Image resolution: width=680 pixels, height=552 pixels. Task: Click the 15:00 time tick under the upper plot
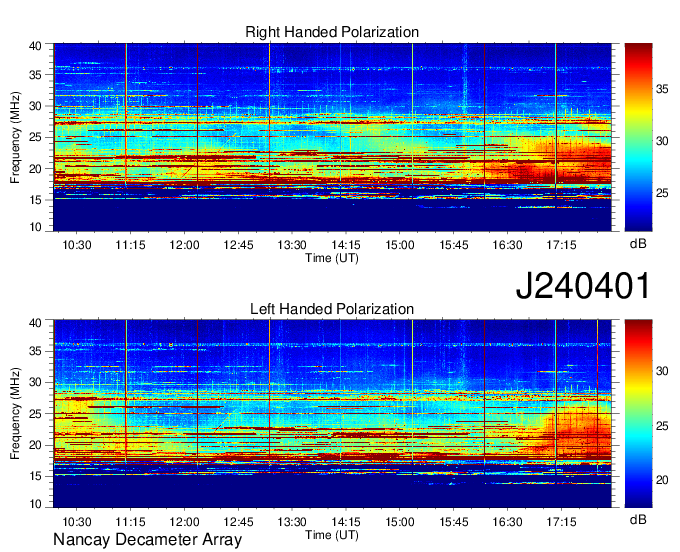pyautogui.click(x=400, y=245)
